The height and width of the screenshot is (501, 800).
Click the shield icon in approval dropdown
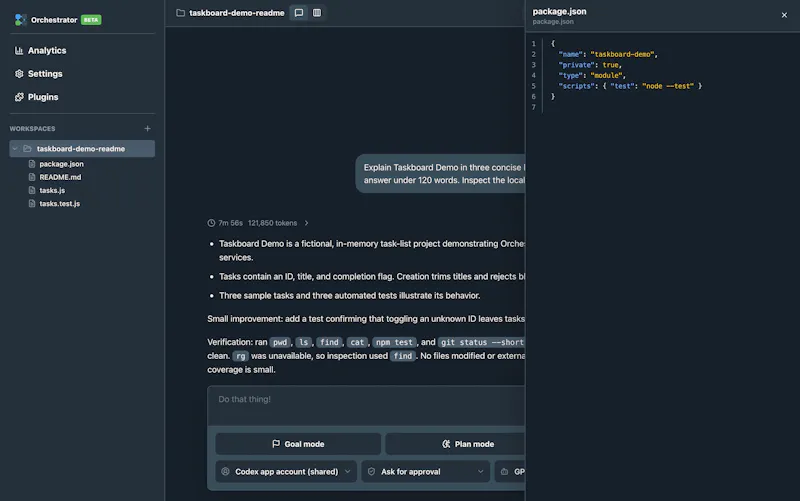[x=371, y=471]
